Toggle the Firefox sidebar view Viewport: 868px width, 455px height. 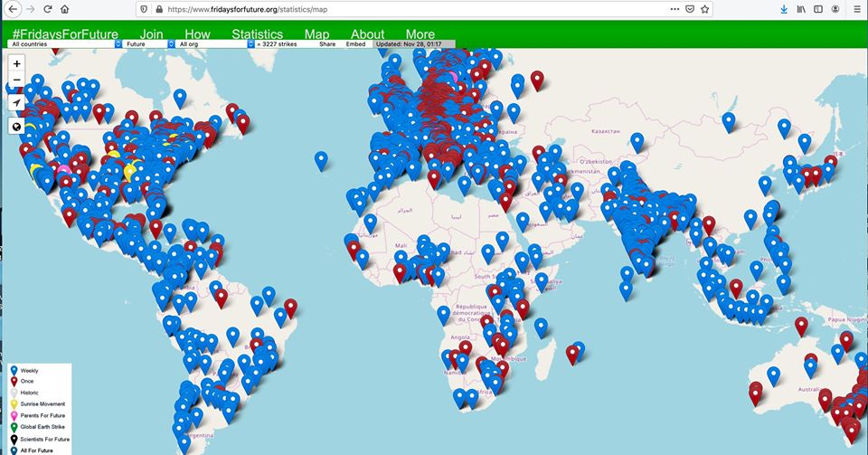tap(818, 9)
